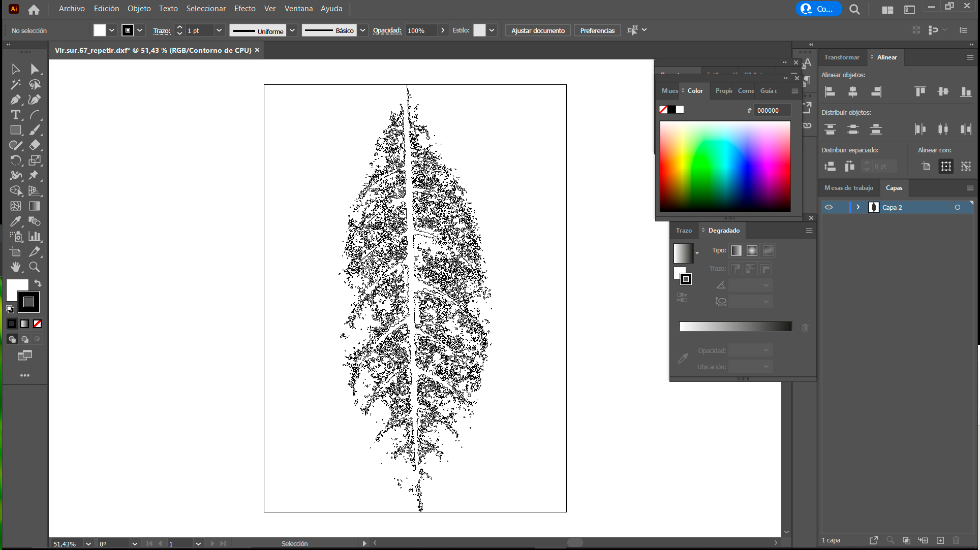Select the Lasso tool
Viewport: 980px width, 550px height.
[35, 84]
